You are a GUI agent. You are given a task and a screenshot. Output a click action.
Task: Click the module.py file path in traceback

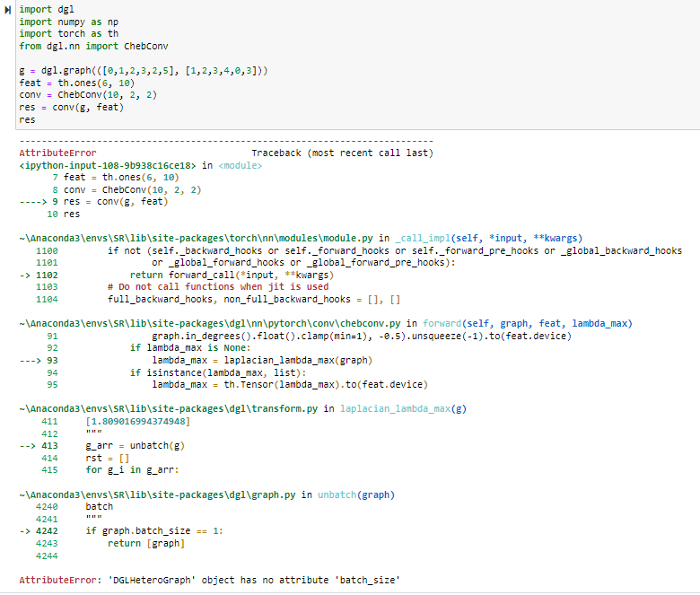click(196, 239)
